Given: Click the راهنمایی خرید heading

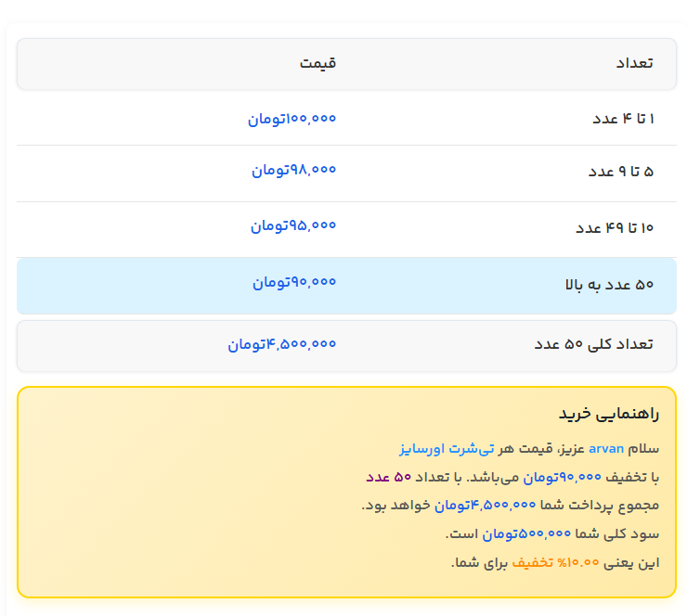Looking at the screenshot, I should click(609, 413).
